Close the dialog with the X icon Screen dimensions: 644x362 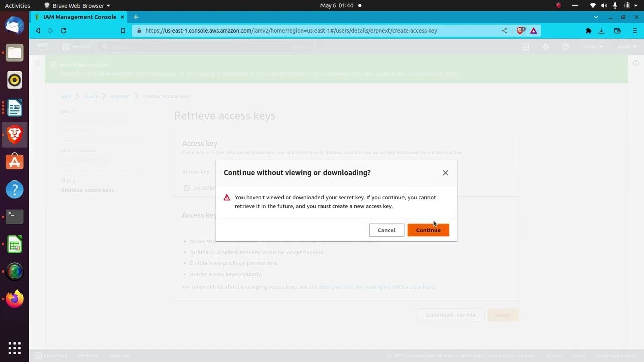tap(445, 173)
